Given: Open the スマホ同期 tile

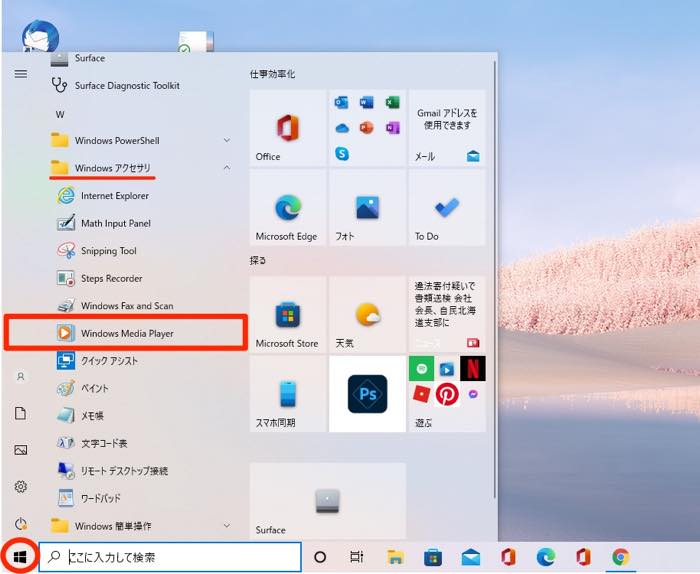Looking at the screenshot, I should 288,394.
